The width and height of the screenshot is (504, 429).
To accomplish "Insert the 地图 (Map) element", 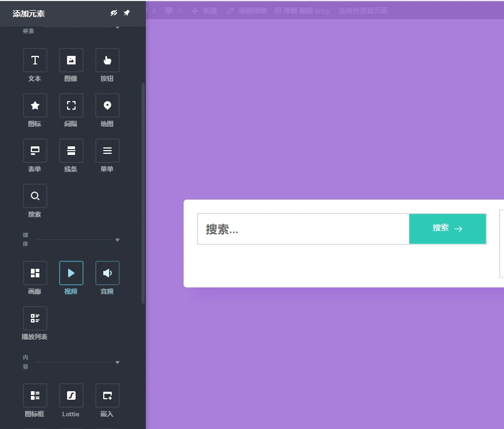I will [x=107, y=105].
